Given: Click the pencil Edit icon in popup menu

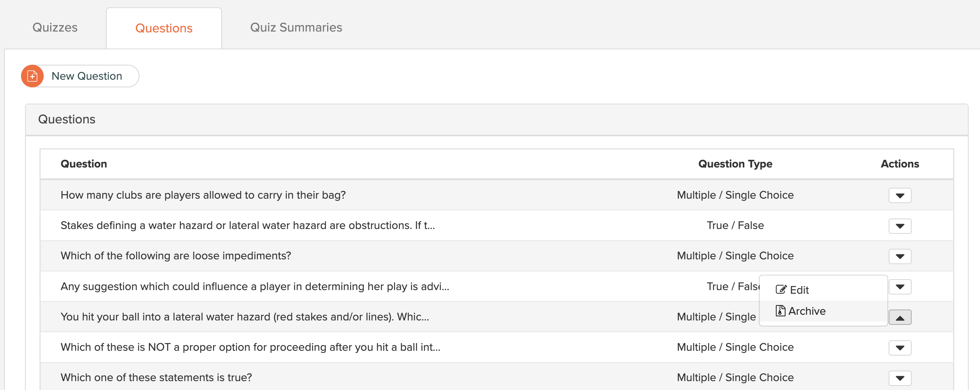Looking at the screenshot, I should tap(781, 290).
